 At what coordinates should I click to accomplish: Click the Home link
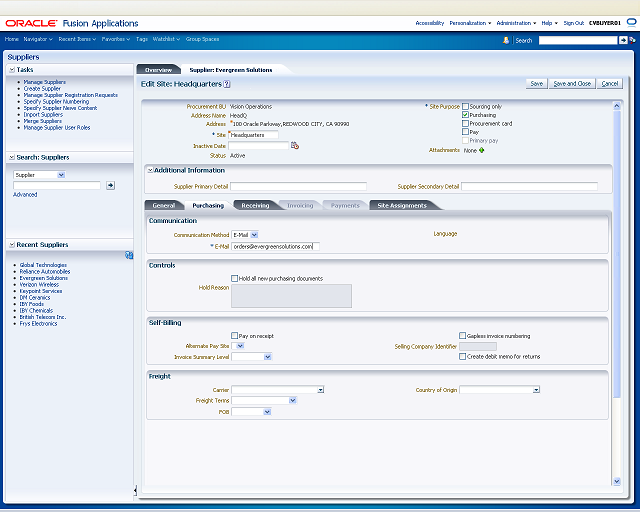click(11, 39)
